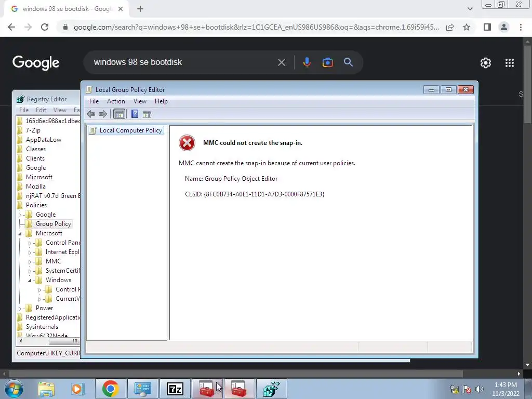Image resolution: width=532 pixels, height=399 pixels.
Task: Select njRAT v0.7d Green key in registry
Action: tap(52, 196)
